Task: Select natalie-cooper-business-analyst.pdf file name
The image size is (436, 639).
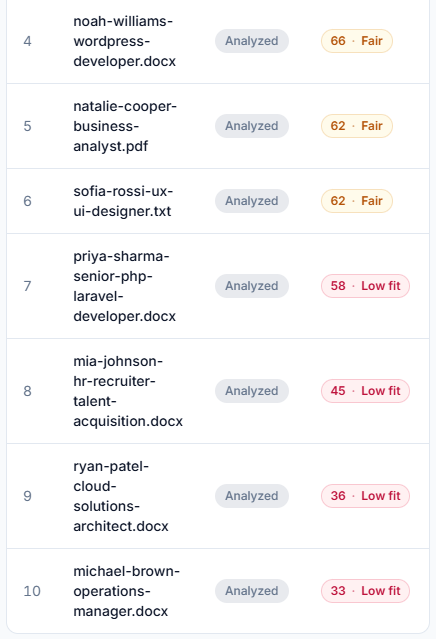Action: click(x=125, y=126)
